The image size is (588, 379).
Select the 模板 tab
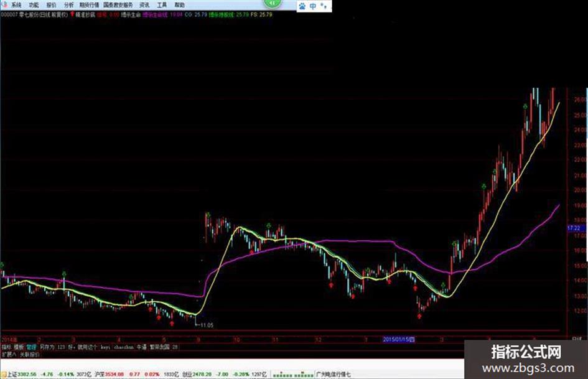[19, 347]
